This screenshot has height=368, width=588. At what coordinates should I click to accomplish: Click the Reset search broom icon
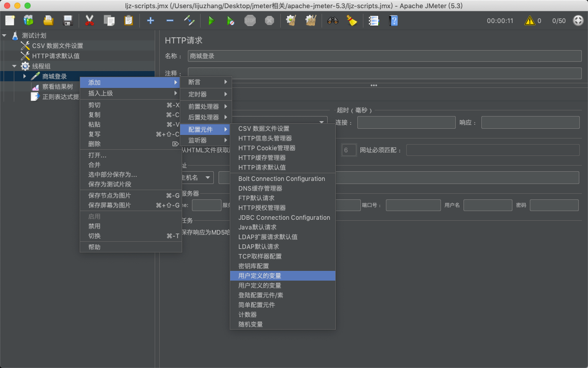tap(352, 20)
